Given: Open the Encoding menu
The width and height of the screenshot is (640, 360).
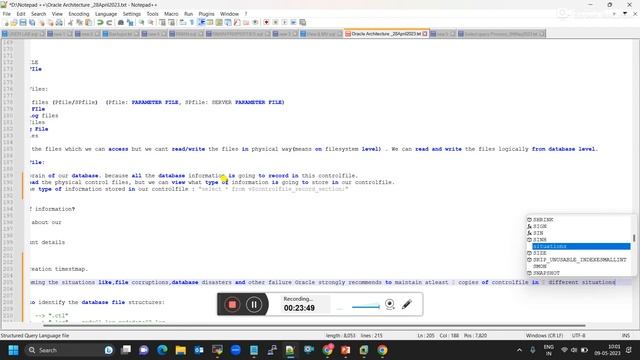Looking at the screenshot, I should [79, 14].
